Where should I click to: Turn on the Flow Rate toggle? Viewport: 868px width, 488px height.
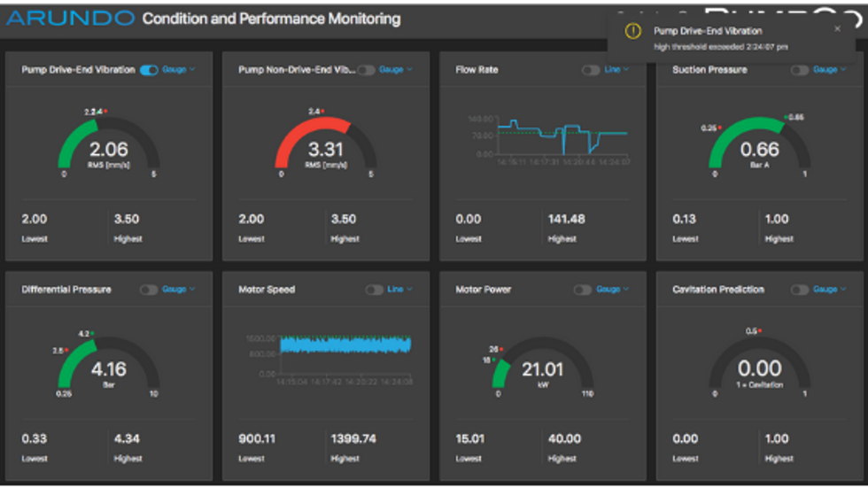pyautogui.click(x=590, y=70)
